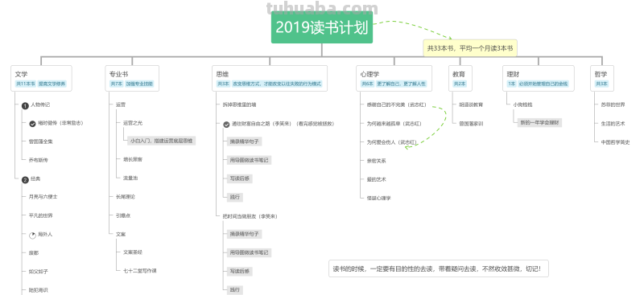Select the 曾国藩全集 node
The image size is (644, 295).
coord(41,141)
